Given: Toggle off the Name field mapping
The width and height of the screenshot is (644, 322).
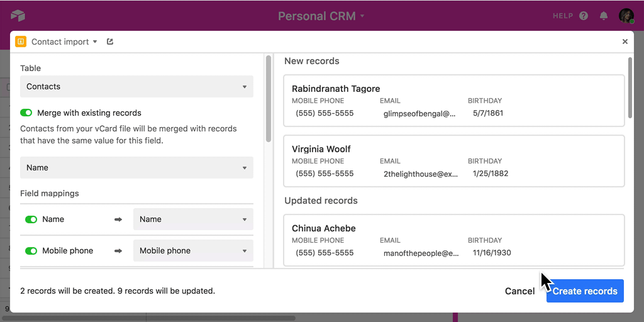Looking at the screenshot, I should point(31,219).
